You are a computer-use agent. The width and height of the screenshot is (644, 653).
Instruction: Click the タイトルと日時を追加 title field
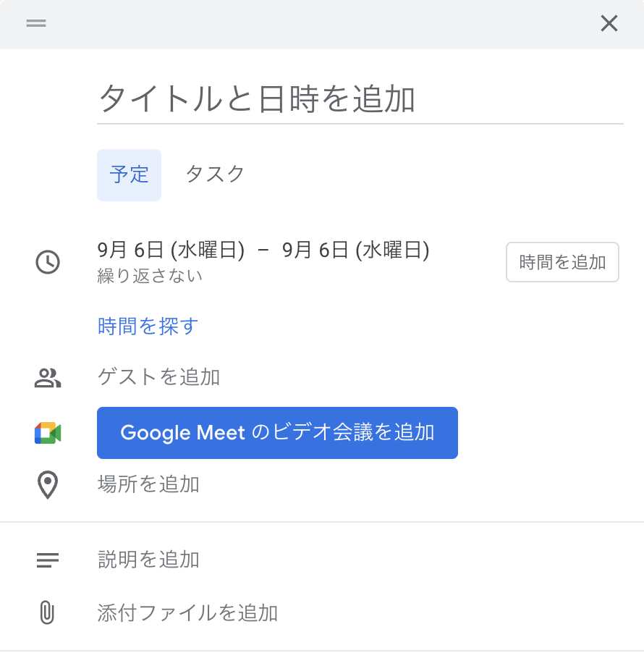tap(360, 99)
